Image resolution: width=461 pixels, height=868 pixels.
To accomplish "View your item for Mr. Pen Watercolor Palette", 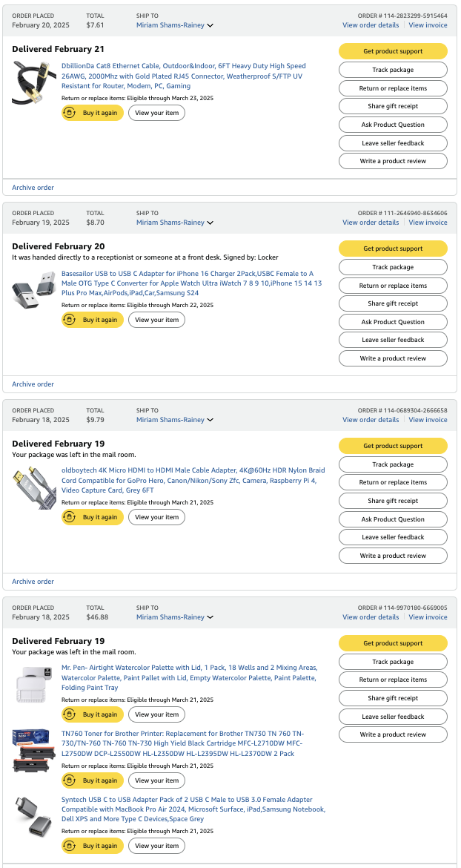I will tap(157, 714).
